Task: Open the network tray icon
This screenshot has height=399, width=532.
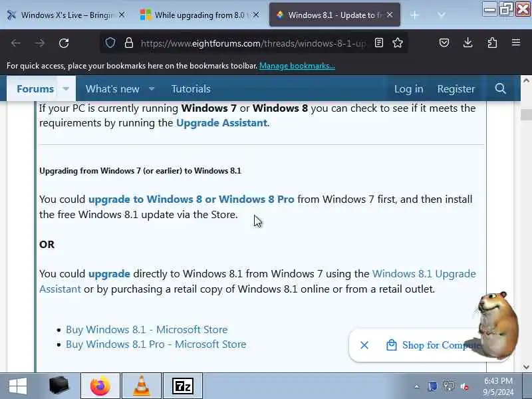Action: click(x=449, y=386)
